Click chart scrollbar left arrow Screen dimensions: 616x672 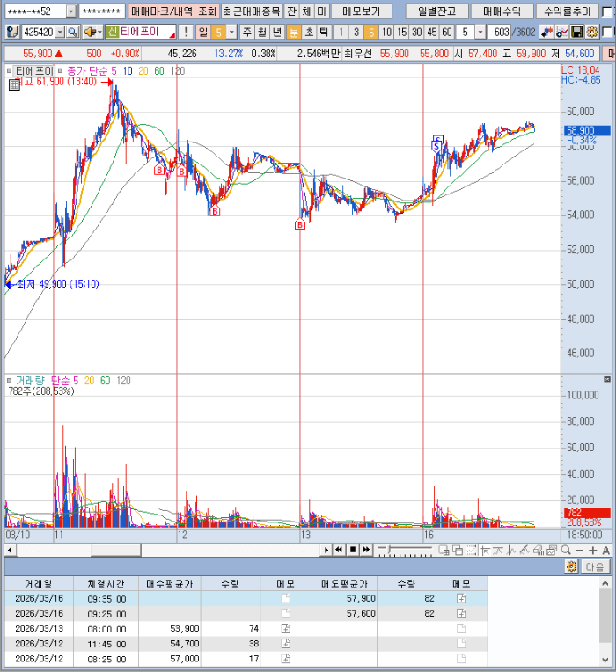pos(10,550)
